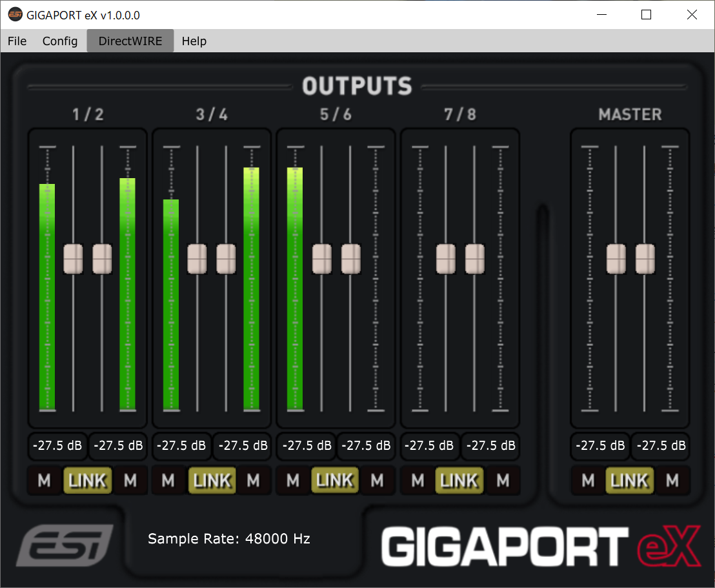Mute output channel 3
Screen dimensions: 715x588
point(168,480)
